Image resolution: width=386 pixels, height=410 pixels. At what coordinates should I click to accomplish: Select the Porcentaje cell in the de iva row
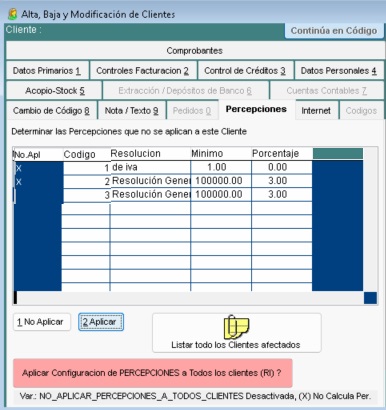(282, 167)
